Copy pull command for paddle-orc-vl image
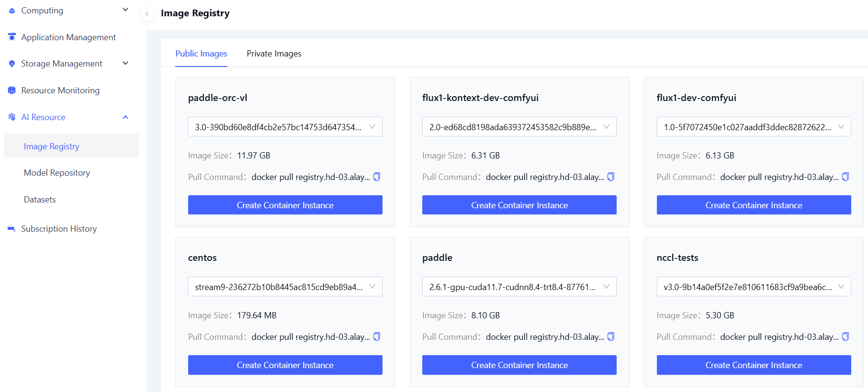 click(377, 177)
